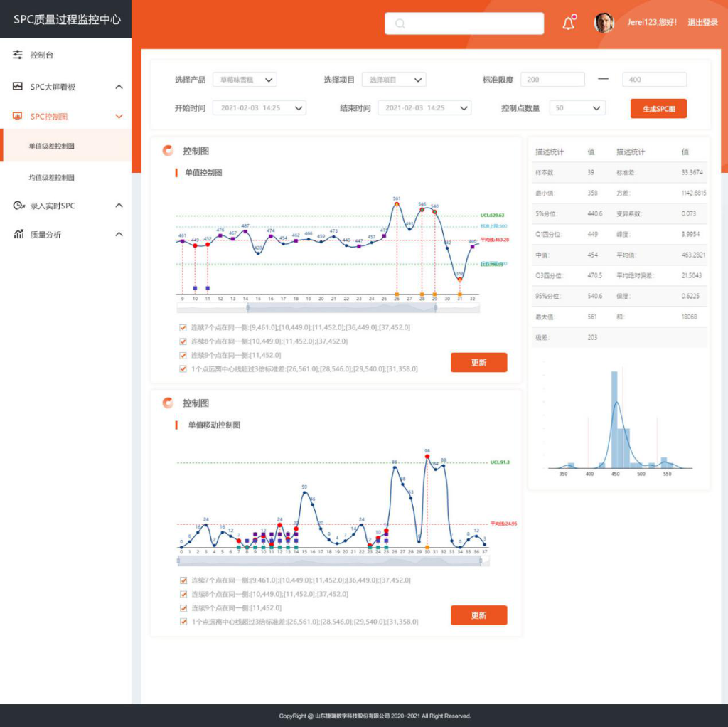Uncheck 连续7个点在同一侧 in the first chart
The height and width of the screenshot is (727, 728).
183,327
